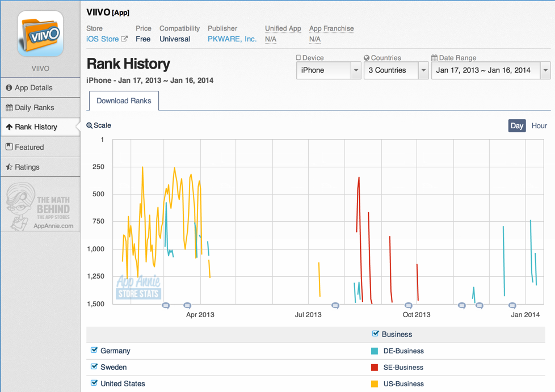This screenshot has height=392, width=555.
Task: Toggle the Sweden country checkbox
Action: pyautogui.click(x=94, y=367)
